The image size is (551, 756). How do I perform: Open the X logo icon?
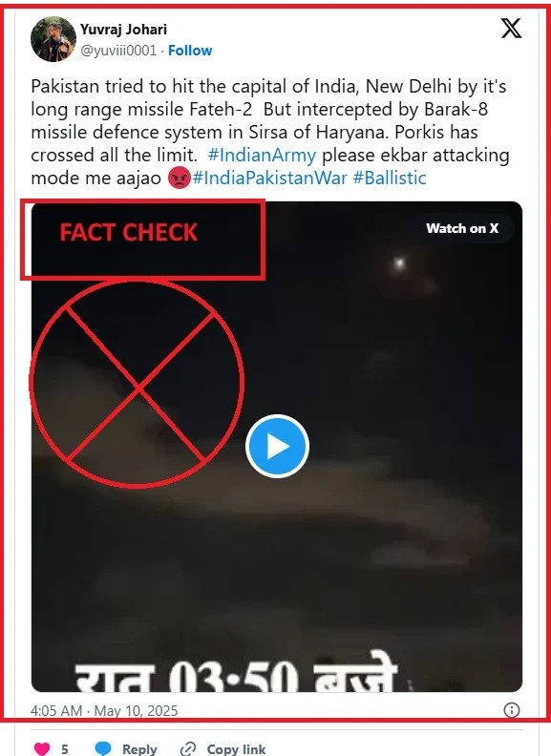pos(511,28)
